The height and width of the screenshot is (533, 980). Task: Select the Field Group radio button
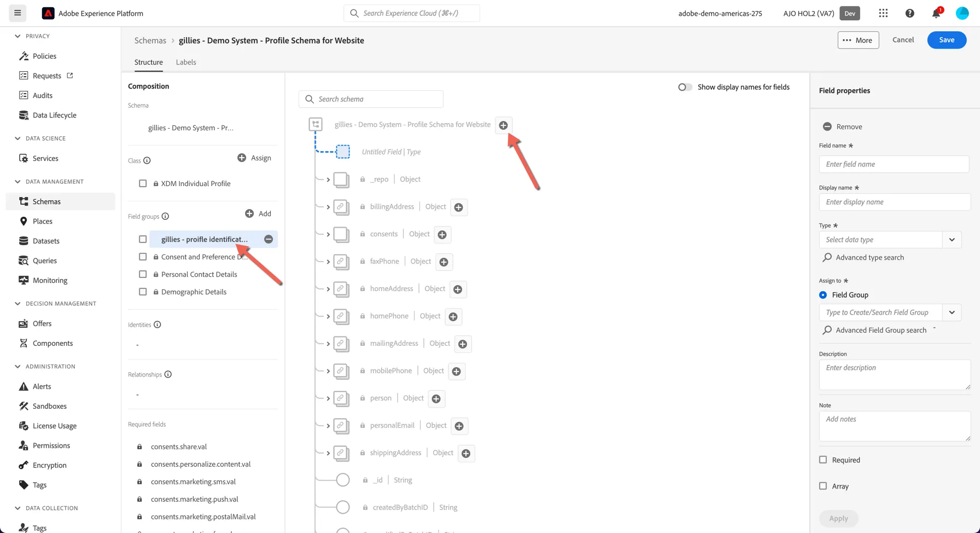click(823, 294)
